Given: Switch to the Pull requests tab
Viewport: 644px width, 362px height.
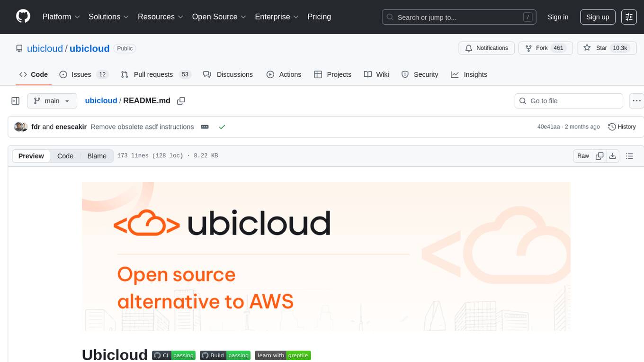Looking at the screenshot, I should pos(155,74).
